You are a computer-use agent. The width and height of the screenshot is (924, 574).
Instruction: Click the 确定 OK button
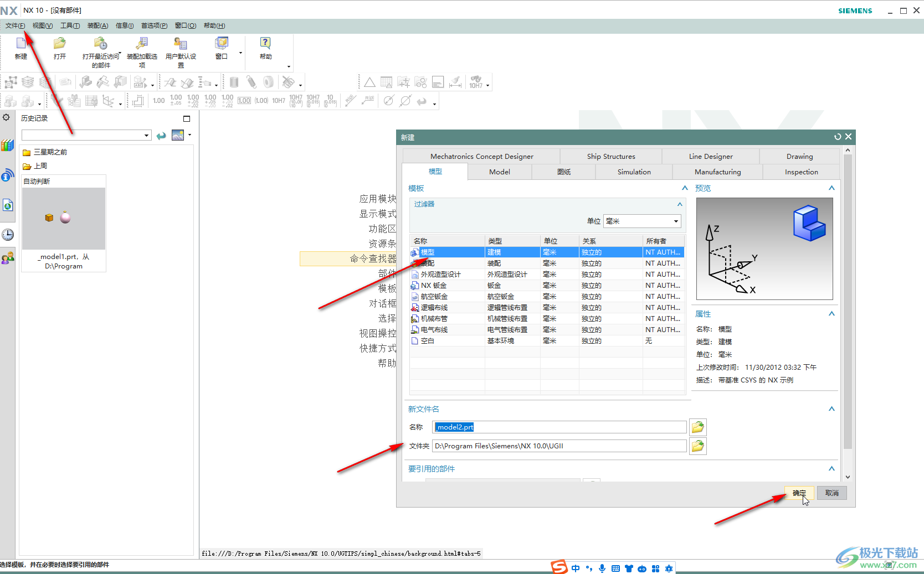click(x=799, y=493)
